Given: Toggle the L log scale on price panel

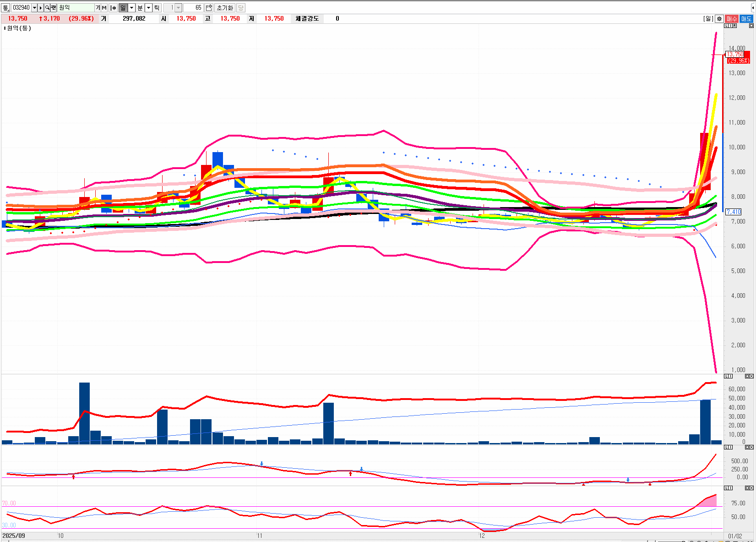Looking at the screenshot, I should tap(726, 26).
